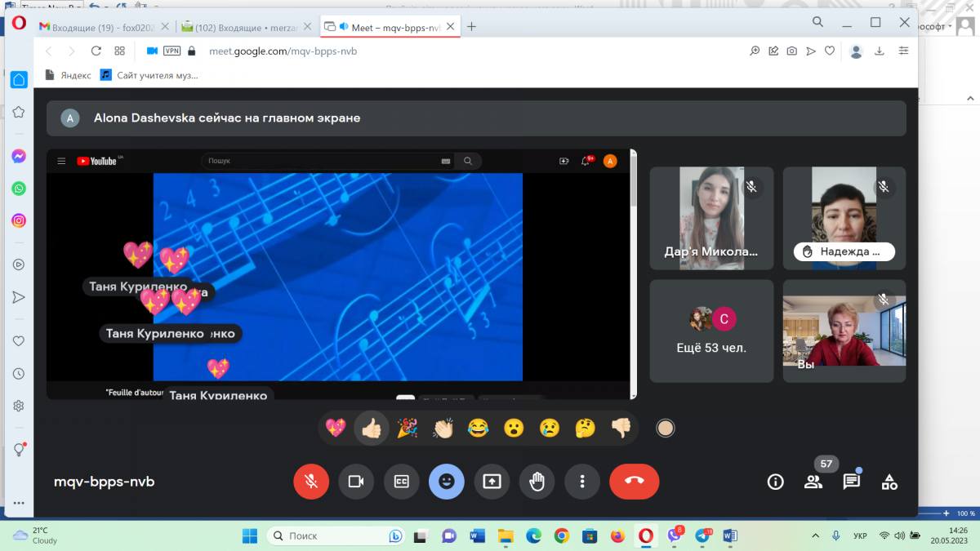Send the party popper emoji reaction
This screenshot has height=551, width=980.
click(407, 428)
